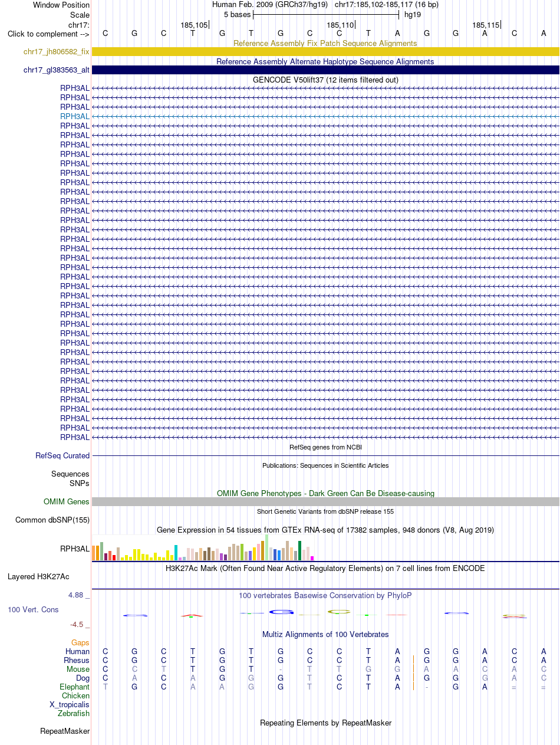This screenshot has height=745, width=560.
Task: Click the Sequences track label
Action: click(x=70, y=474)
